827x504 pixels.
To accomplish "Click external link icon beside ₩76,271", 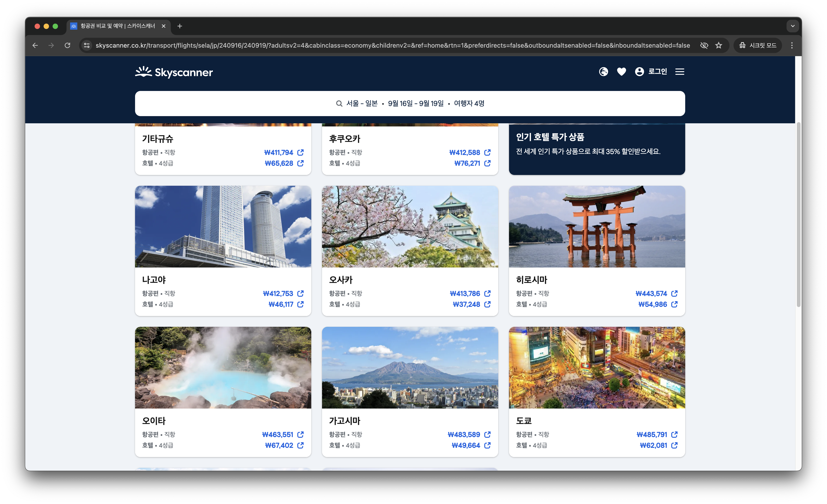I will click(x=487, y=163).
